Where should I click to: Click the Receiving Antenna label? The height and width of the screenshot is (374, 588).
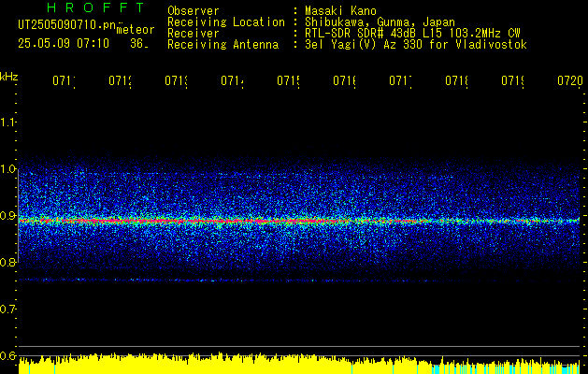[x=222, y=45]
